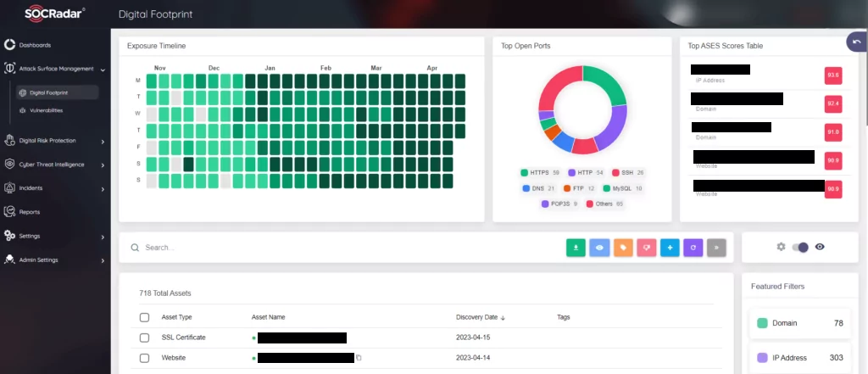868x374 pixels.
Task: Click the blue eye monitor button
Action: [599, 248]
